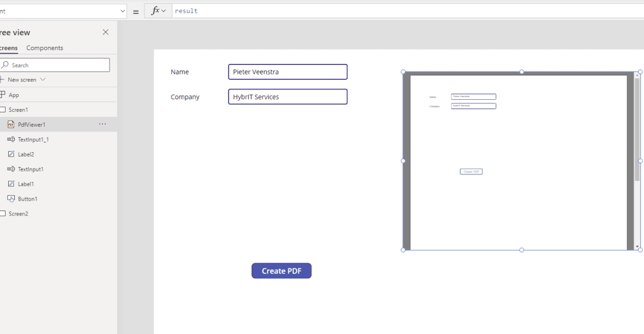Click the Name text input field
Viewport: 644px width, 334px height.
tap(288, 72)
